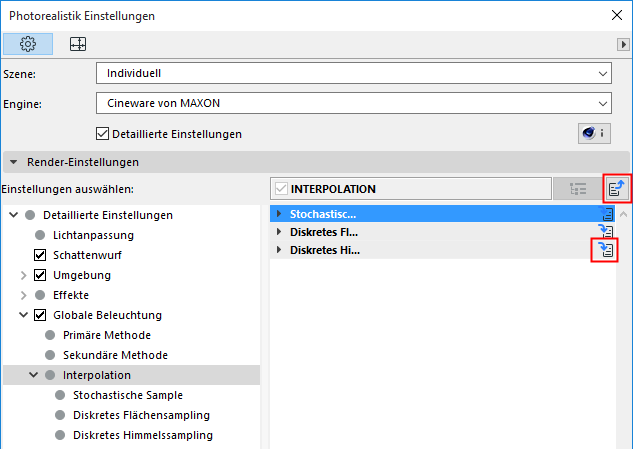Select the Stochastisc... settings row
This screenshot has height=449, width=633.
click(x=442, y=214)
